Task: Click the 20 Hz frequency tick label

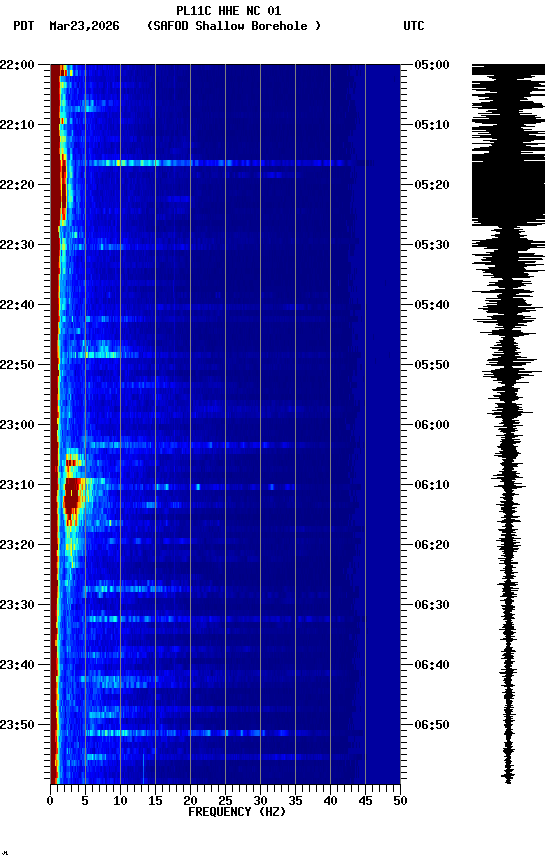Action: (x=190, y=801)
